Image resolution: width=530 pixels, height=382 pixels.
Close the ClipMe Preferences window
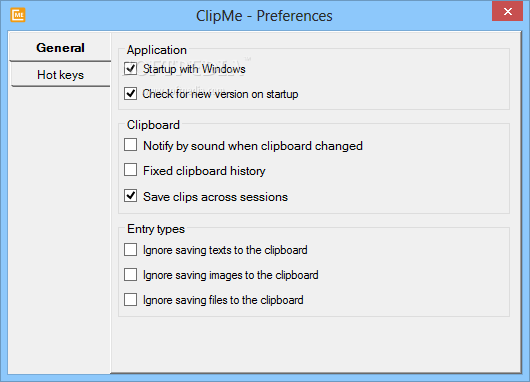pos(507,11)
